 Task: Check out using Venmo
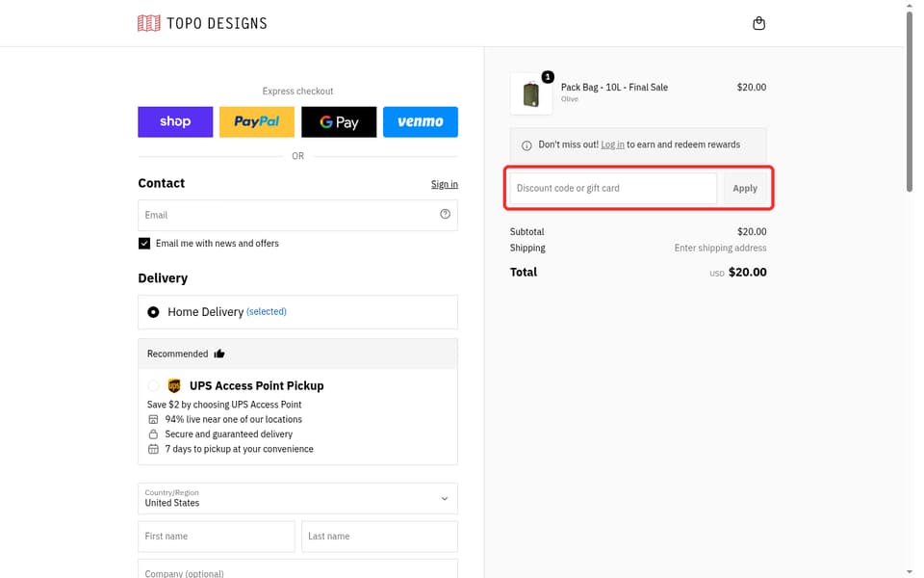[421, 122]
